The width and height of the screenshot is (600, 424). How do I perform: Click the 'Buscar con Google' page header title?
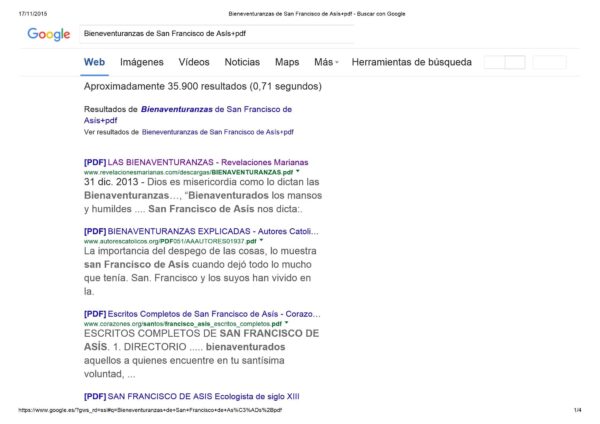(317, 14)
